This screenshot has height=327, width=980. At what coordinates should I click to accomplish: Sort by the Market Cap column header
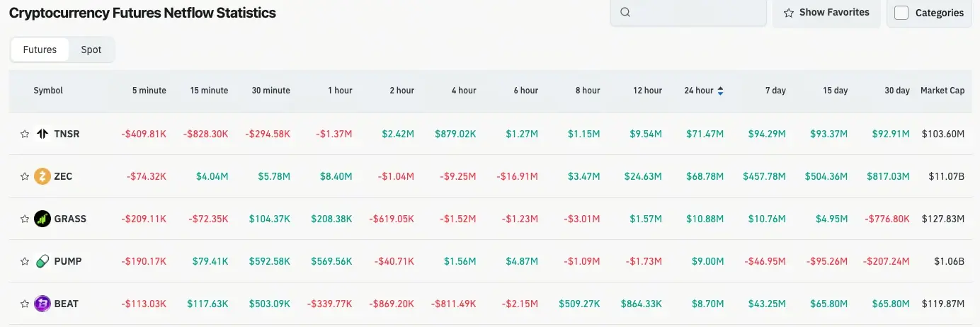[942, 91]
